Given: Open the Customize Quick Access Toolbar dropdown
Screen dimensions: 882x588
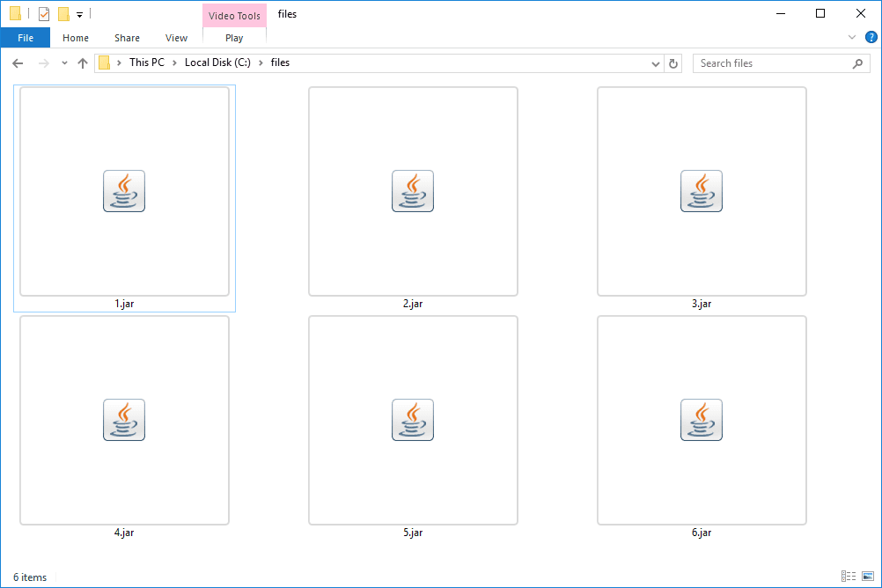Looking at the screenshot, I should tap(80, 15).
